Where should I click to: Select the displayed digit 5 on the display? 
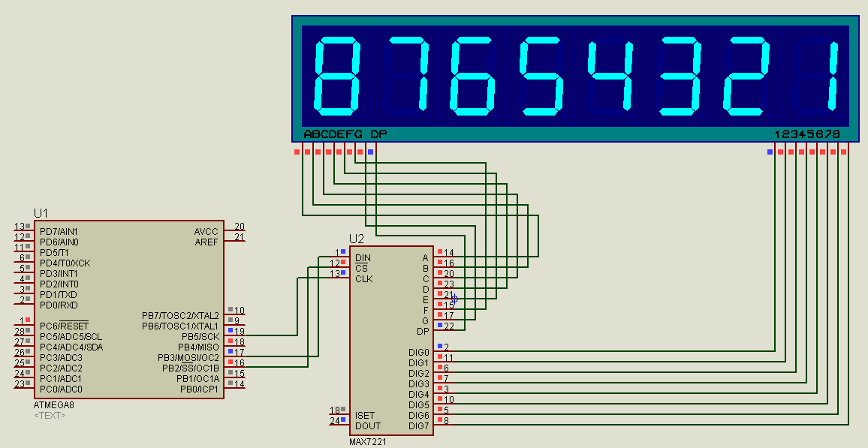click(x=542, y=76)
